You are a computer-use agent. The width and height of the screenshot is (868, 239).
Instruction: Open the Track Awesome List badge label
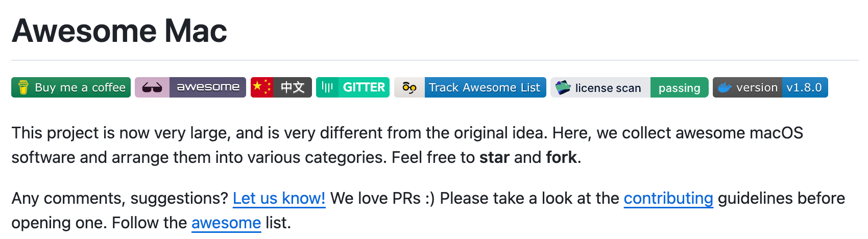click(485, 87)
